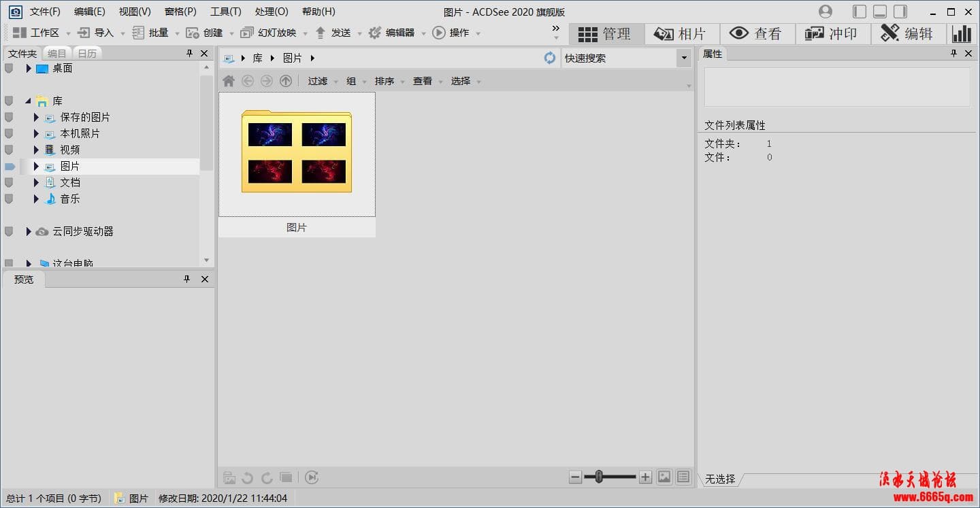The image size is (980, 508).
Task: Collapse the Library (库) tree node
Action: click(x=28, y=101)
